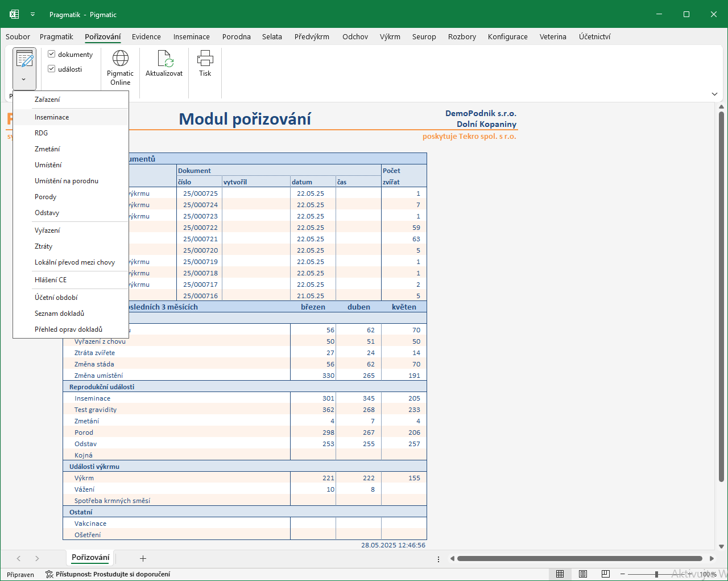Switch to the Evidence ribbon tab
Screen dimensions: 728x581
point(146,36)
